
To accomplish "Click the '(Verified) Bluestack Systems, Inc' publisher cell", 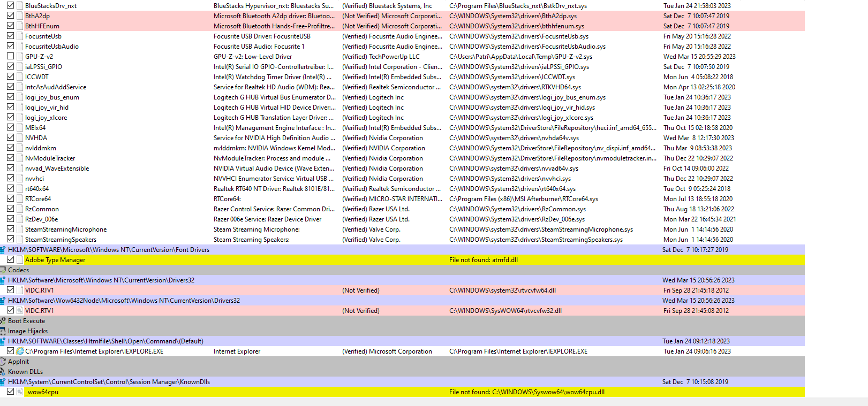I will 387,6.
